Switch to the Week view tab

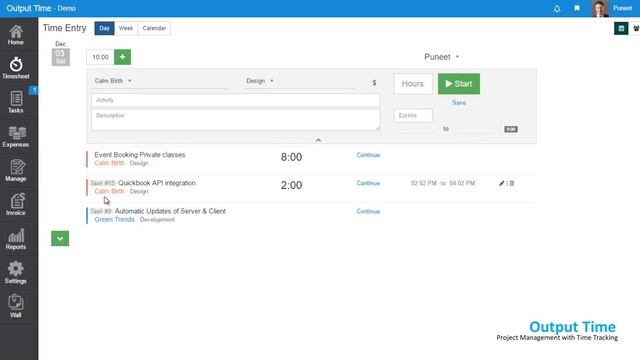126,28
